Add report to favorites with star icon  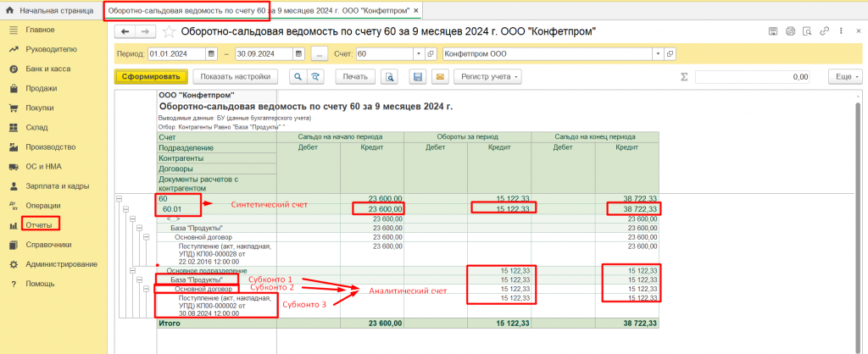(x=169, y=32)
